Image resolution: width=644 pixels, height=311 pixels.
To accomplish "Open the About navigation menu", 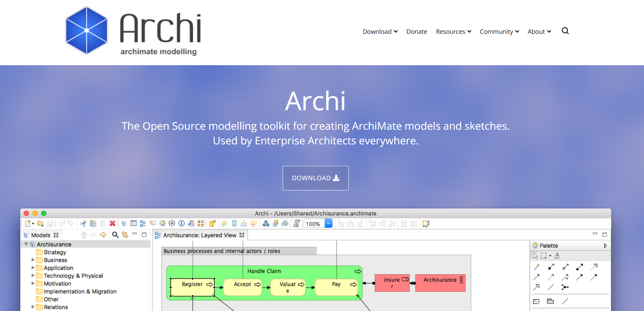I will click(x=539, y=32).
